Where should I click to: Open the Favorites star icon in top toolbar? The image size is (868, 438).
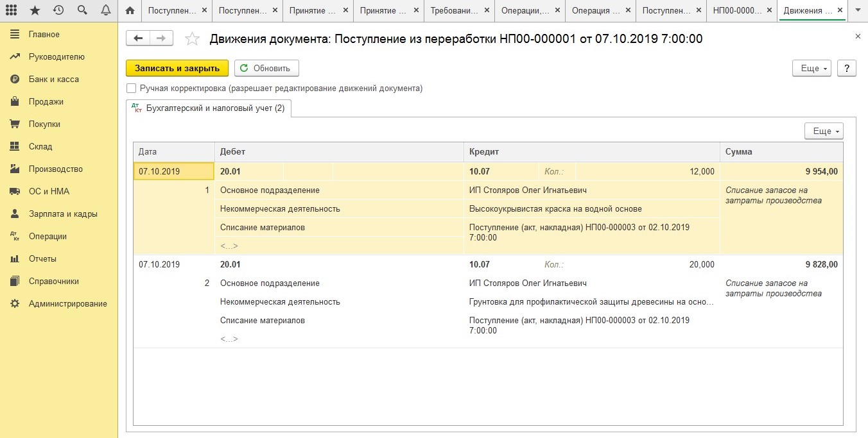[35, 10]
